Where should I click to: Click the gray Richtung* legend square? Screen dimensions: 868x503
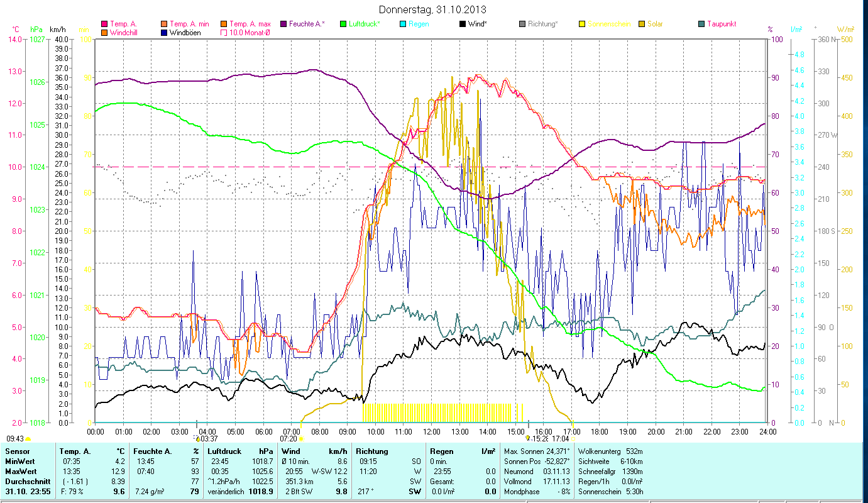(x=522, y=25)
